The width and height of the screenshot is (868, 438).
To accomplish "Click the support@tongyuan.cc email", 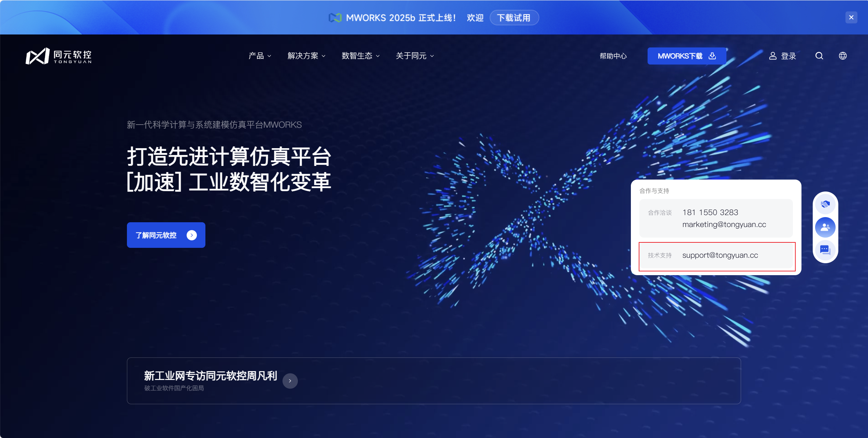I will [x=720, y=255].
